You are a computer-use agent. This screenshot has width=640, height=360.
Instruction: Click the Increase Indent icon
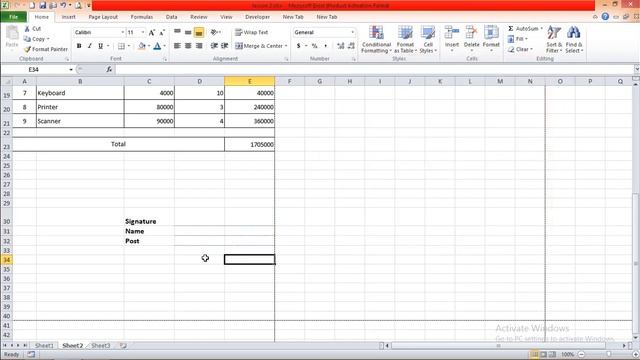[x=224, y=46]
